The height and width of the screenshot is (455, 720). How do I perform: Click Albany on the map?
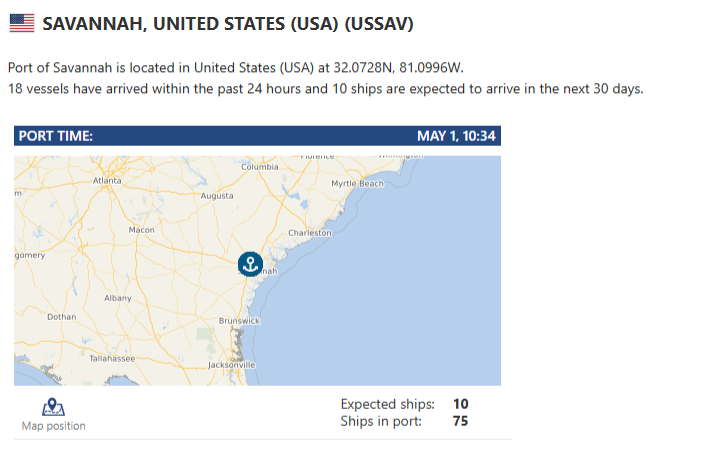(118, 298)
